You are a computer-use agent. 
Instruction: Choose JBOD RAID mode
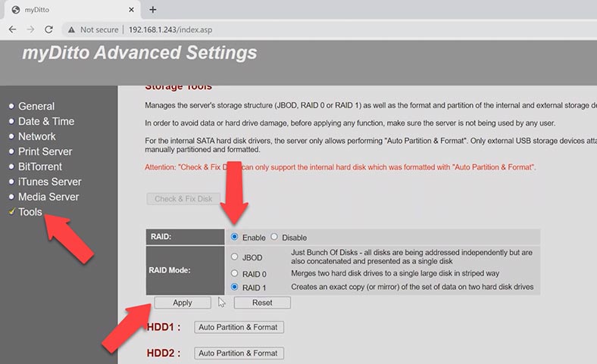click(x=235, y=257)
